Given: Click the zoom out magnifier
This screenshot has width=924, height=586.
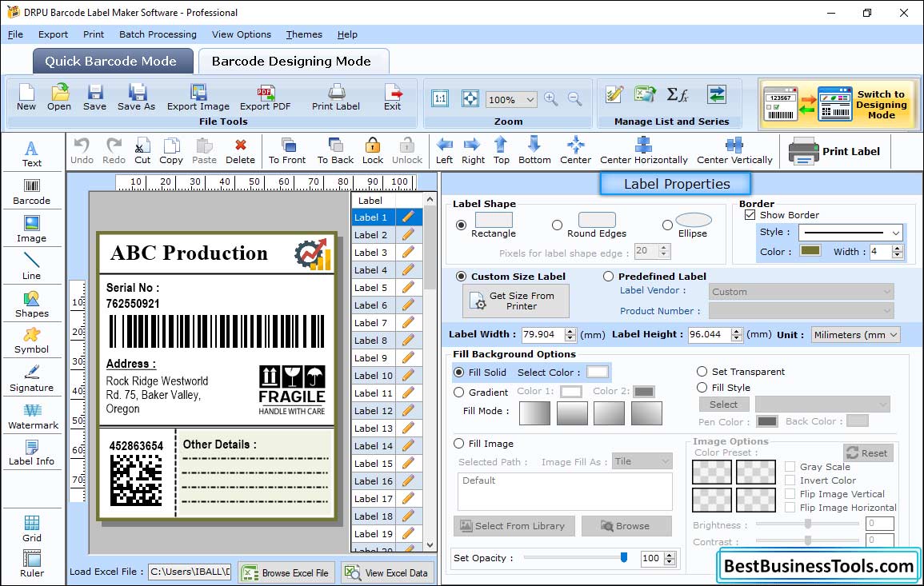Looking at the screenshot, I should (x=574, y=99).
